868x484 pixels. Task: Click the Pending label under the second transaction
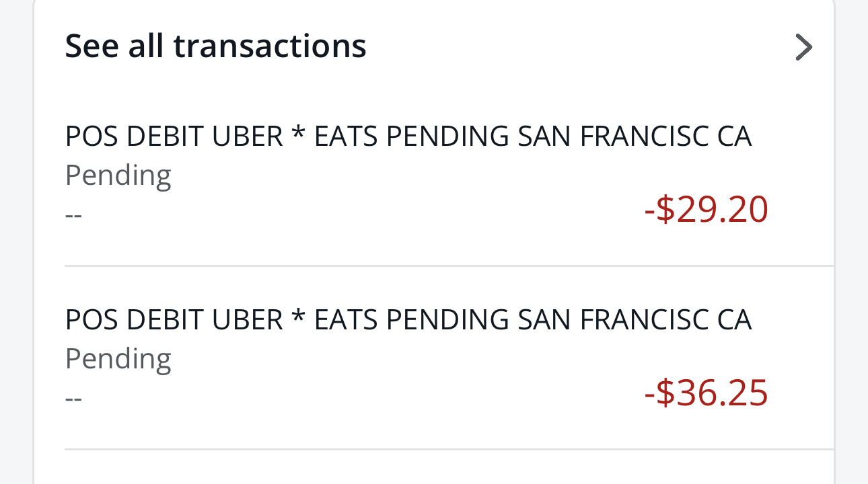118,358
